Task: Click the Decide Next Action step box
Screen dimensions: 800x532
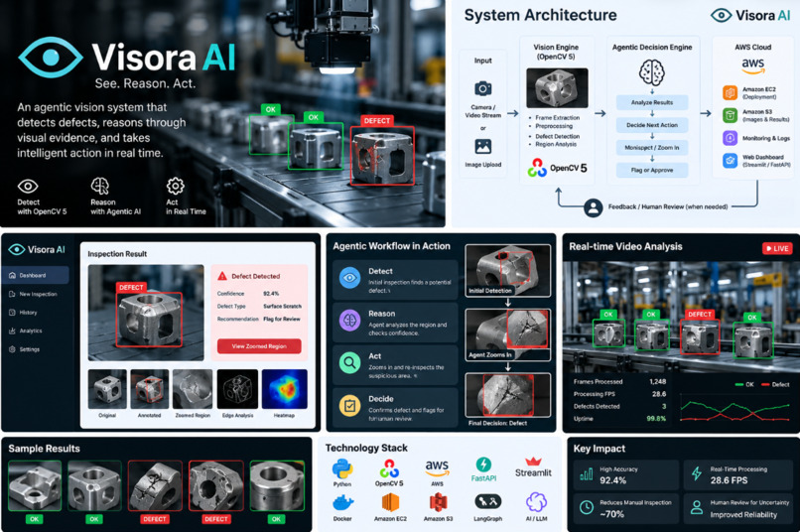Action: [x=651, y=125]
